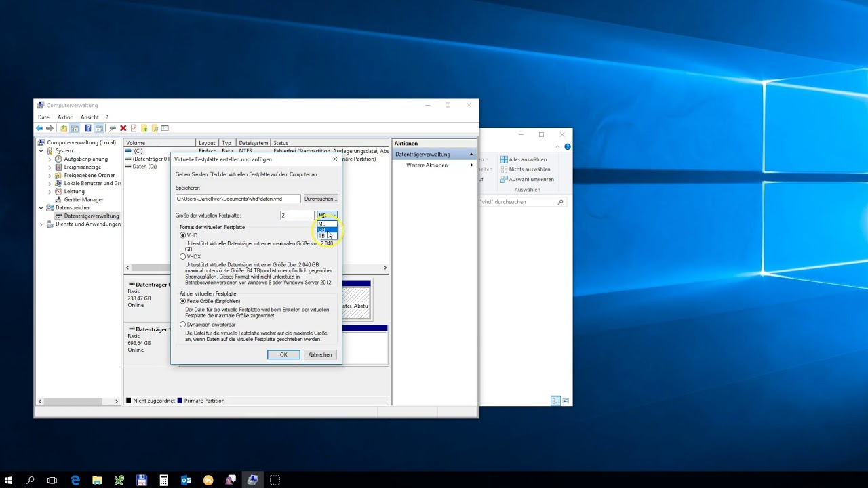This screenshot has height=488, width=868.
Task: Click the red X delete toolbar icon
Action: (123, 128)
